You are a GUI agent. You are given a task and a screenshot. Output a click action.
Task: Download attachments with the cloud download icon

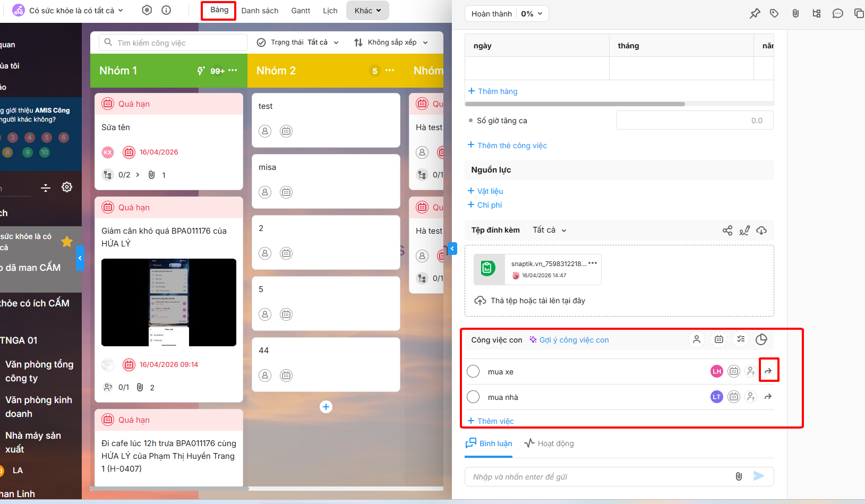(x=761, y=230)
